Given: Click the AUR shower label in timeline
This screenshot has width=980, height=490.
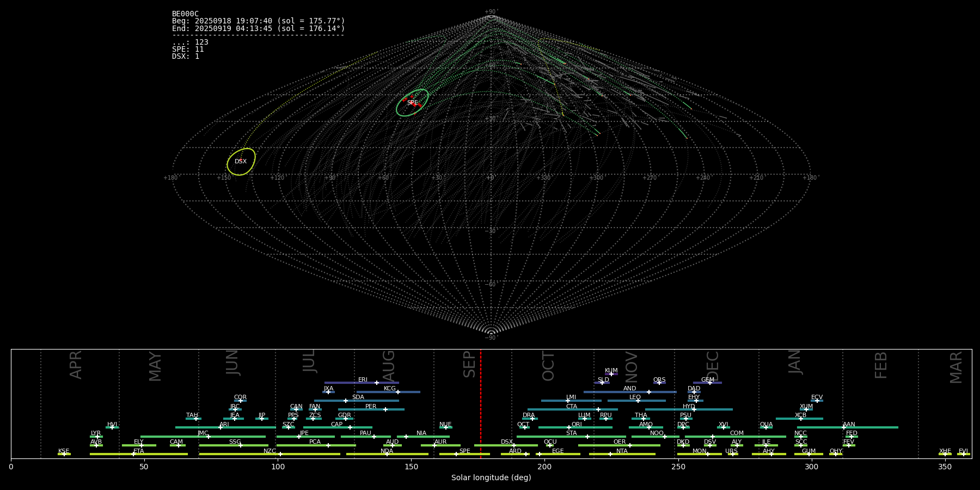Looking at the screenshot, I should [440, 442].
